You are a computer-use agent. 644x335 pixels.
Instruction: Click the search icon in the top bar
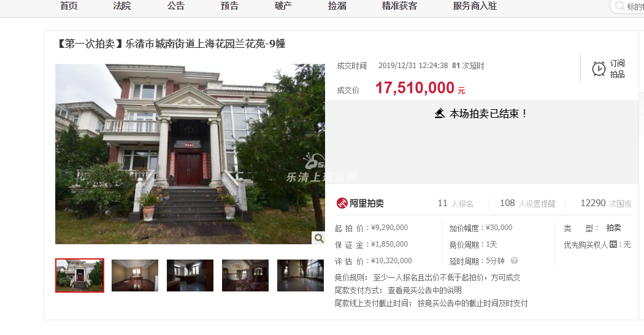[619, 6]
